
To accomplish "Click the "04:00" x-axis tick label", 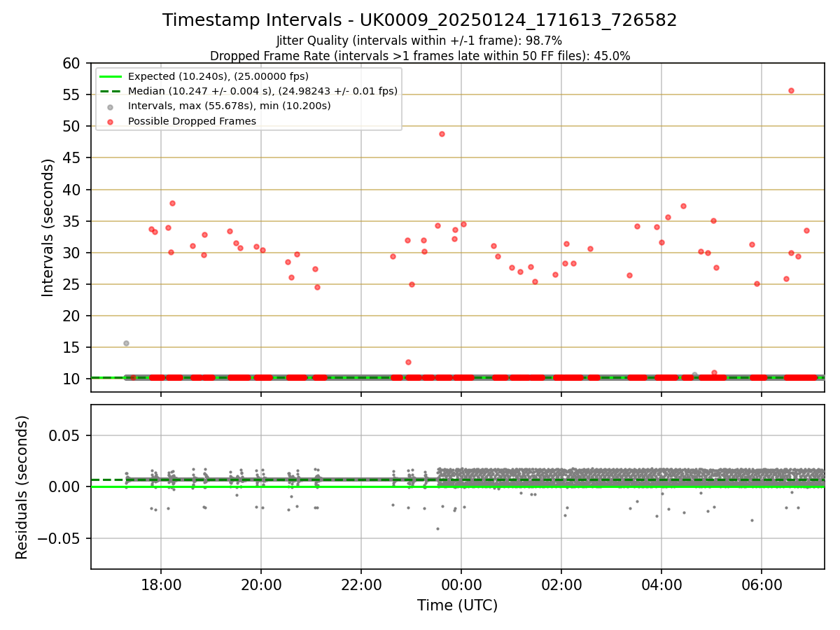I will tap(661, 584).
